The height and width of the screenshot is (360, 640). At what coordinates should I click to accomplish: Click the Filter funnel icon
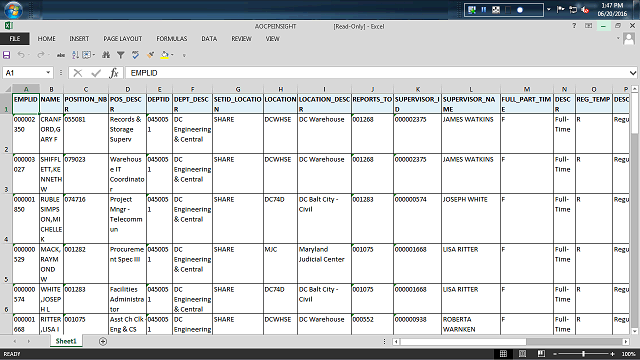[x=120, y=55]
